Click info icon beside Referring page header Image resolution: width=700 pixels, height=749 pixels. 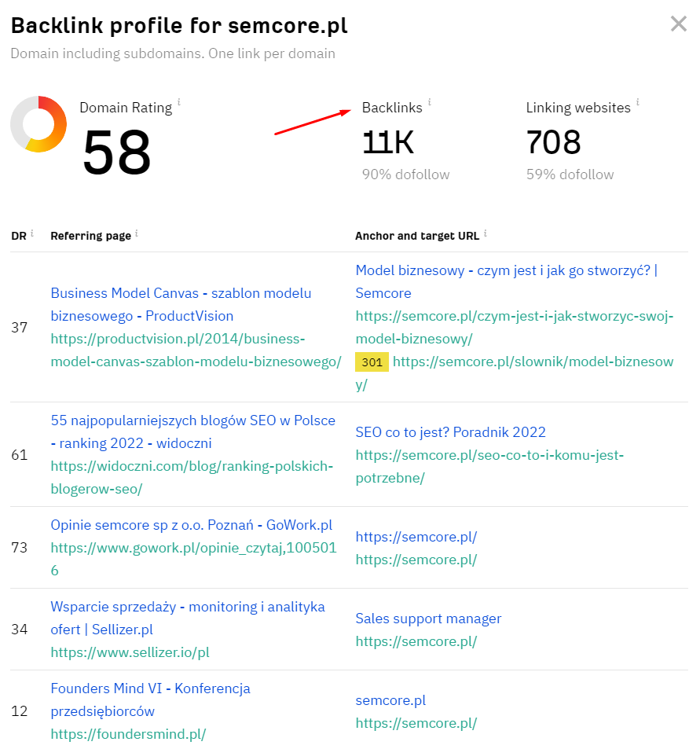point(137,233)
